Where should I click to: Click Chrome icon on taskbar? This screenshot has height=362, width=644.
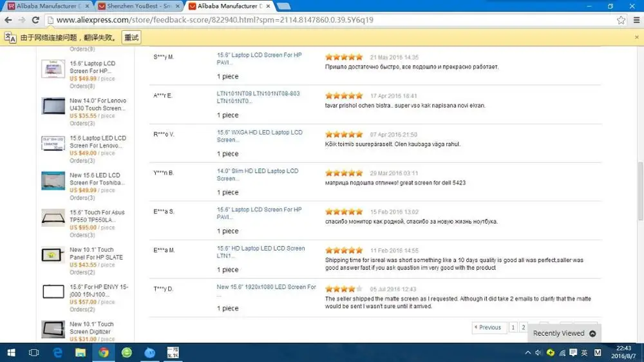point(104,352)
